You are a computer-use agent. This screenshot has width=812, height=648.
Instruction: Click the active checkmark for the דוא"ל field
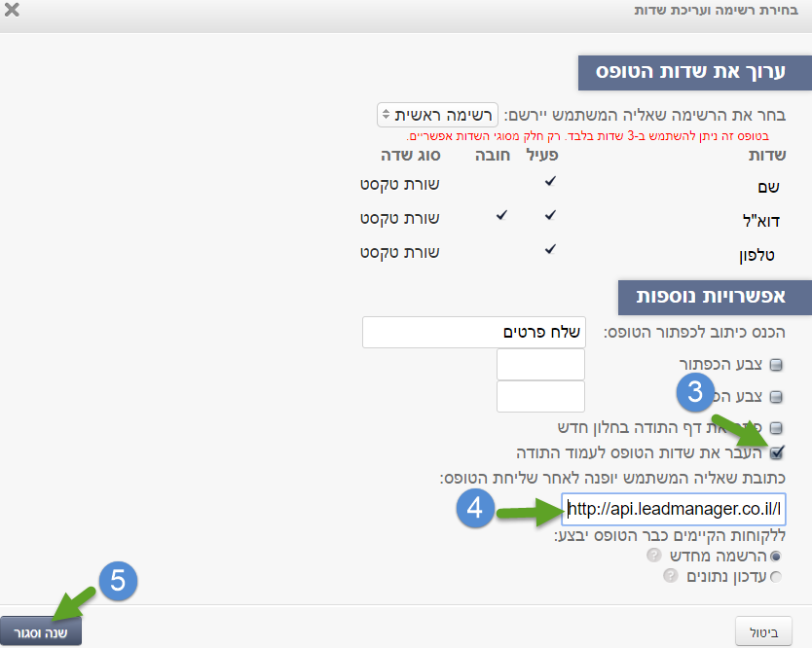click(x=550, y=216)
